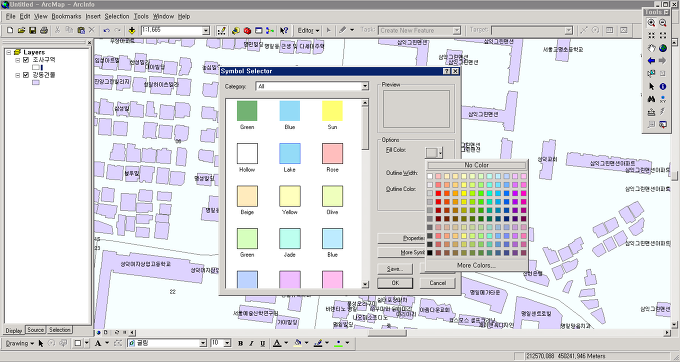Open the Drawing menu dropdown
The width and height of the screenshot is (680, 362).
click(20, 343)
